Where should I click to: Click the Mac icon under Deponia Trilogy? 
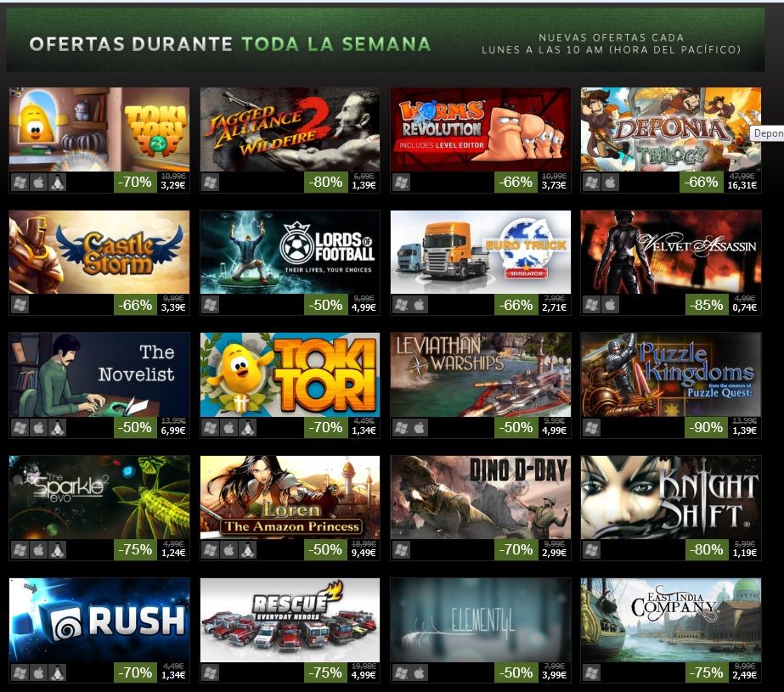coord(610,183)
